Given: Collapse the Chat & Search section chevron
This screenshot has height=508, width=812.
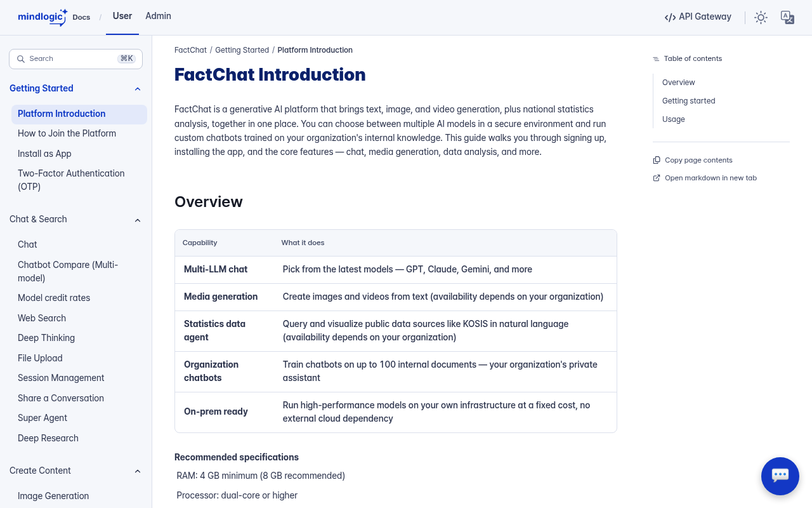Looking at the screenshot, I should pos(138,220).
